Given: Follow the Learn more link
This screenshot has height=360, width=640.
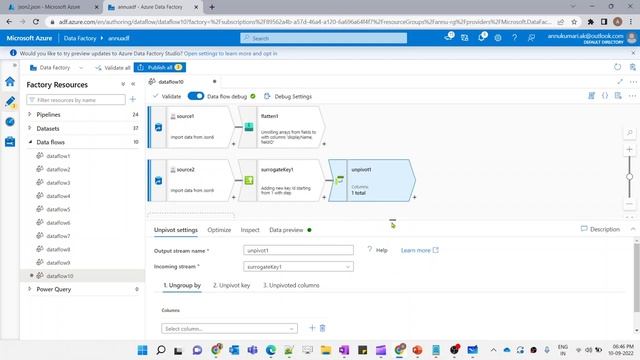Looking at the screenshot, I should point(420,250).
